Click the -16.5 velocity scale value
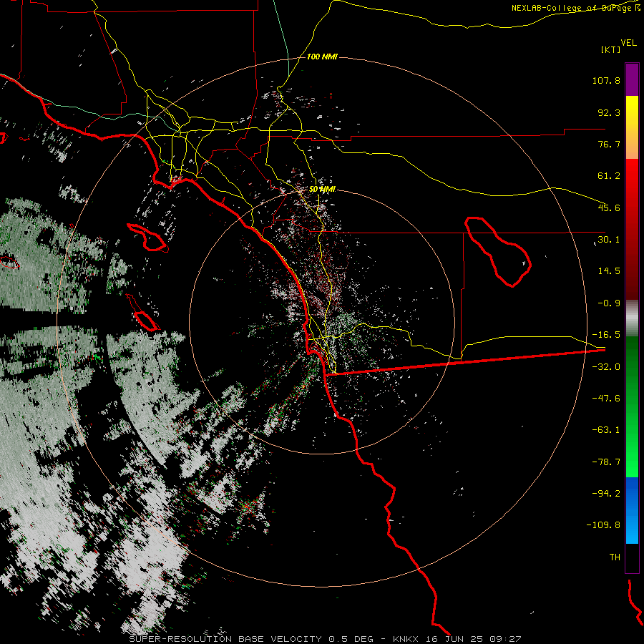 (x=606, y=335)
